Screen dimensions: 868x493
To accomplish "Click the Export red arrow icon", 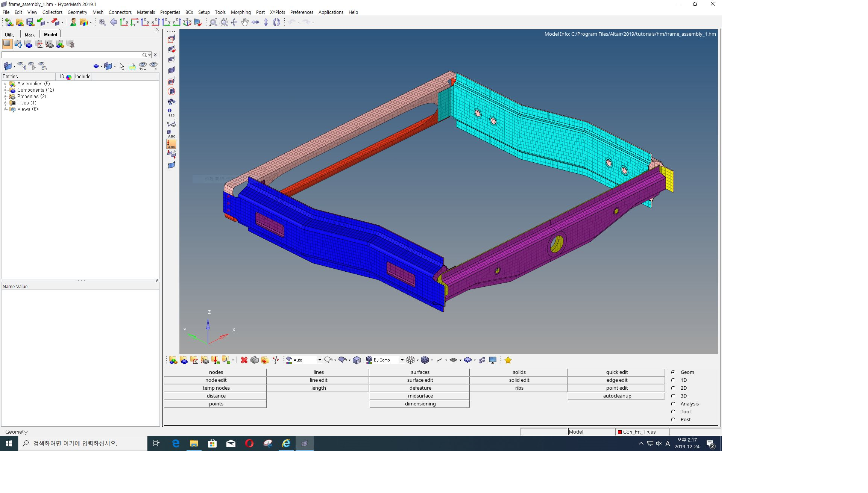I will click(55, 23).
